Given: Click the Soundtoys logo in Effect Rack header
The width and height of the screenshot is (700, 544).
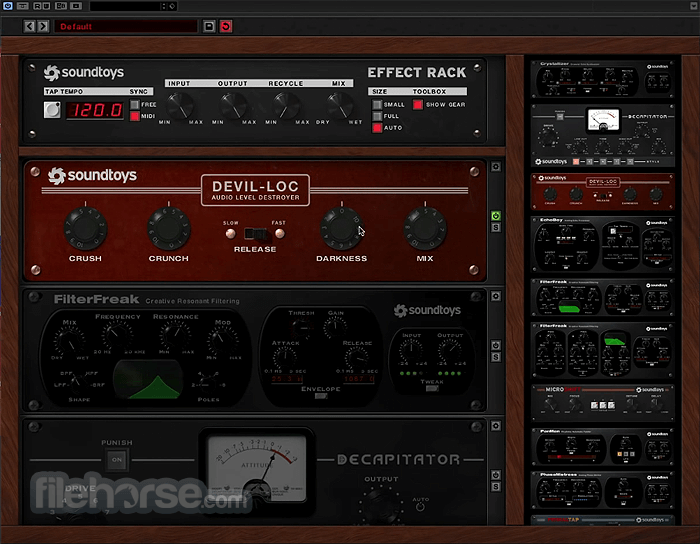Looking at the screenshot, I should click(x=84, y=72).
